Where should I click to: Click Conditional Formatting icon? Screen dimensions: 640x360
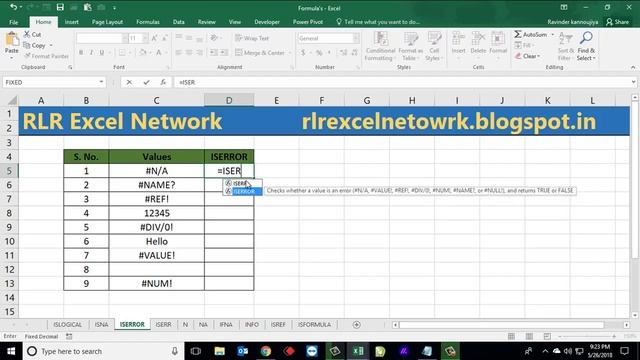pos(380,39)
